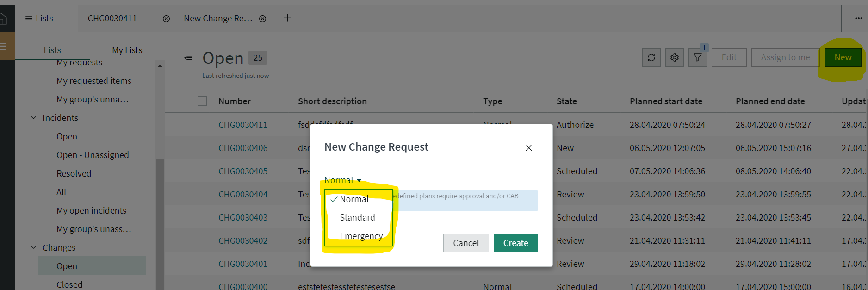Close the New Change Request dialog
868x290 pixels.
(529, 148)
